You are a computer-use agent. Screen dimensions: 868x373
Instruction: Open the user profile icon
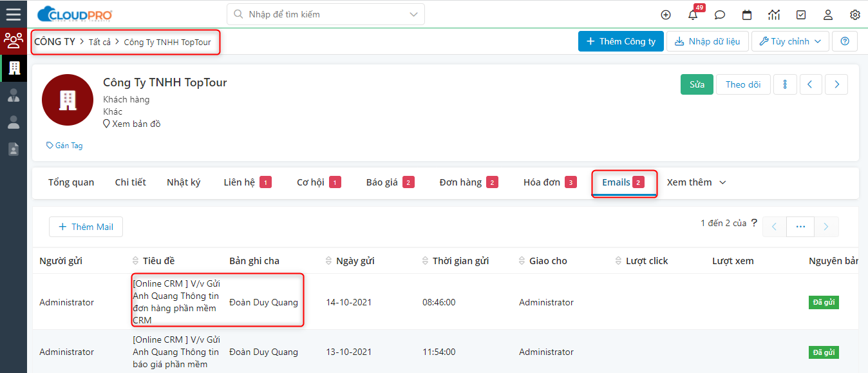pyautogui.click(x=828, y=15)
